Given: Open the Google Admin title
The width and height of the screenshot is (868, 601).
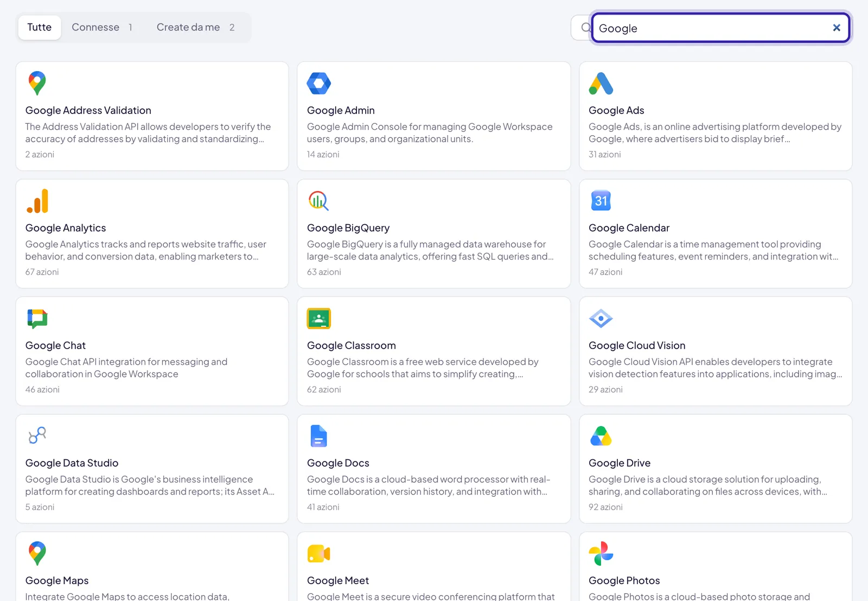Looking at the screenshot, I should (341, 110).
